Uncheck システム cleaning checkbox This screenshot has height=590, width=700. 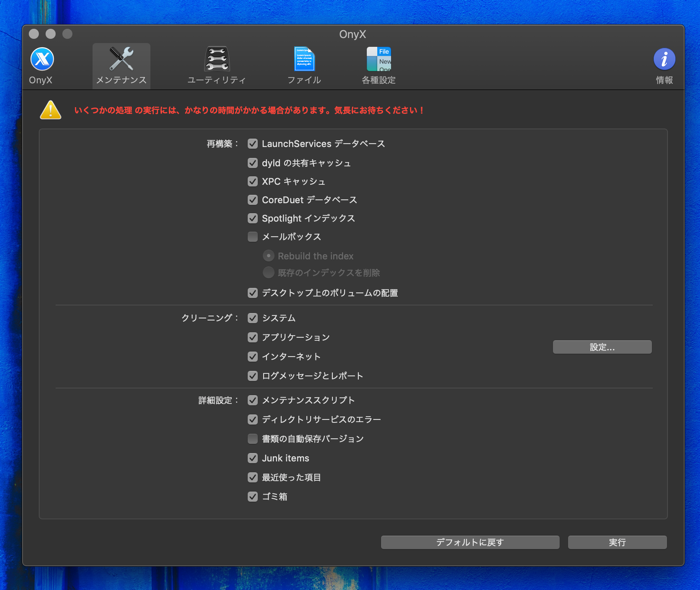click(253, 318)
